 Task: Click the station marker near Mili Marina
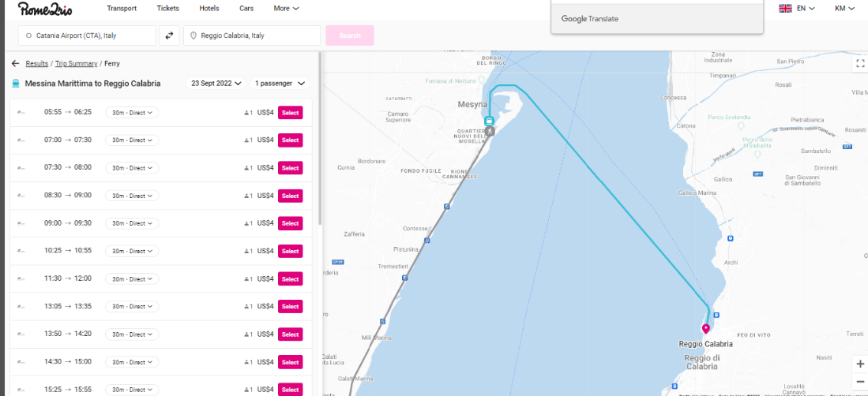[x=382, y=321]
